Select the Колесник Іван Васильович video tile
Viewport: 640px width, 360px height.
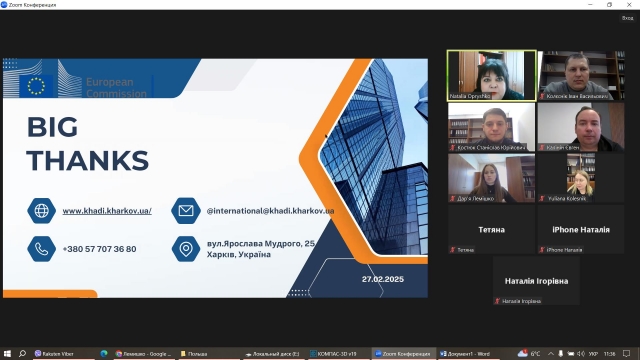point(581,76)
